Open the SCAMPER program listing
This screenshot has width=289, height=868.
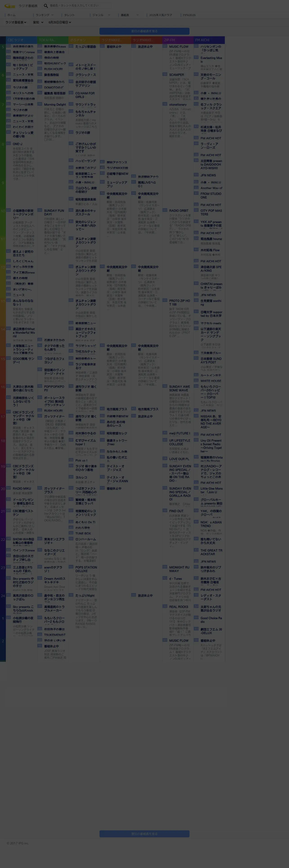point(177,75)
